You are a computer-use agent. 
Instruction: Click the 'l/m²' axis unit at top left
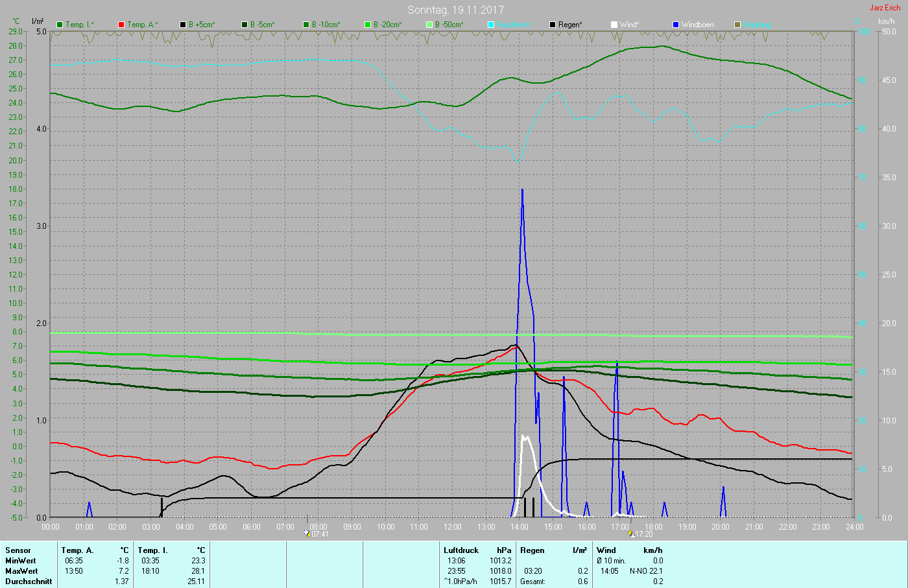38,21
